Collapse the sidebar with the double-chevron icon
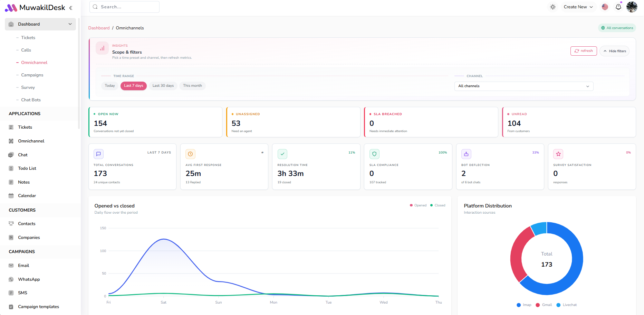This screenshot has width=644, height=315. 71,8
